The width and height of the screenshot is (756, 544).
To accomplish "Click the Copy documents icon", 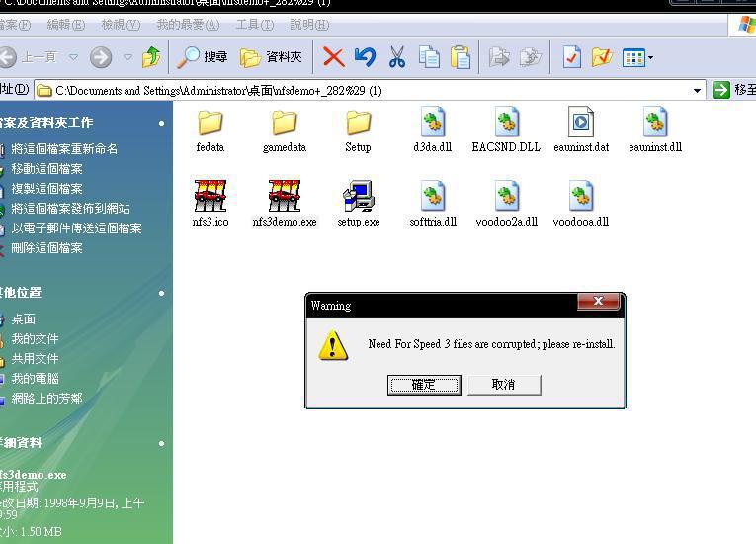I will pyautogui.click(x=429, y=57).
